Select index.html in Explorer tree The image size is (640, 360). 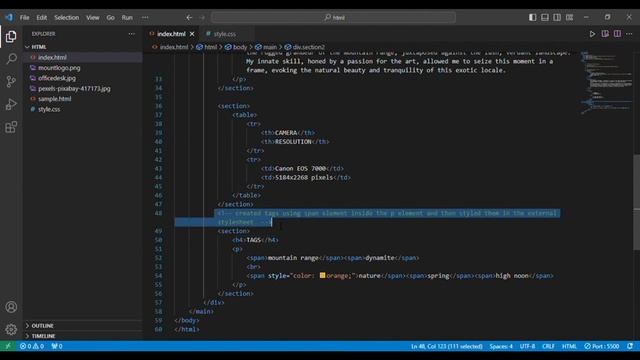coord(52,58)
